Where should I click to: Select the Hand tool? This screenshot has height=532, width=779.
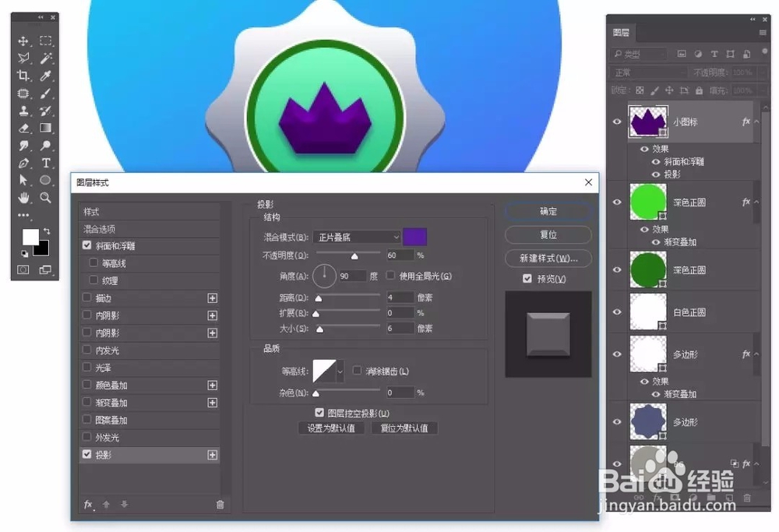coord(23,197)
